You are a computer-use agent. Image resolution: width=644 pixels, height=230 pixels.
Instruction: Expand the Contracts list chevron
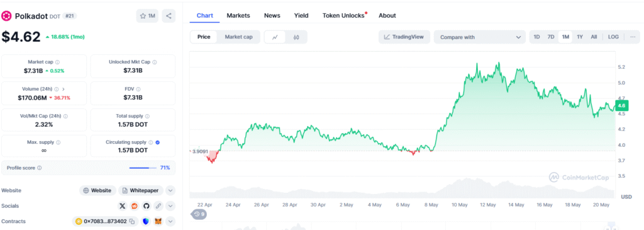pos(170,221)
